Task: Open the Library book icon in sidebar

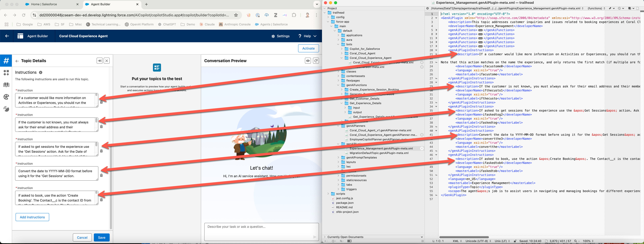Action: coord(6,85)
